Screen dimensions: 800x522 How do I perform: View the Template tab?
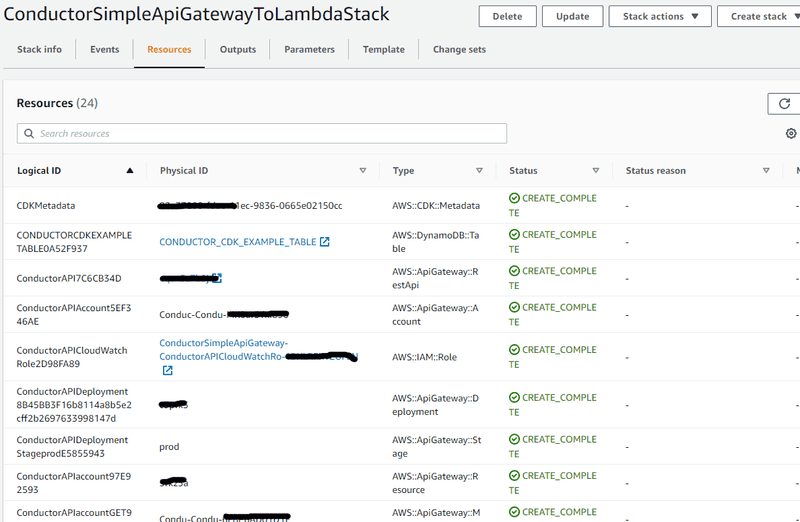click(x=384, y=49)
